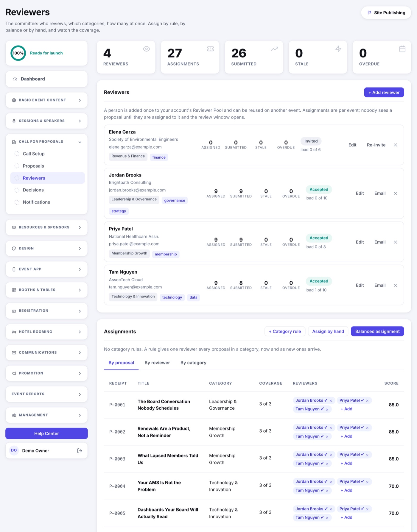417x532 pixels.
Task: Remove reviewer Tam Nguyen with the X
Action: (x=395, y=285)
